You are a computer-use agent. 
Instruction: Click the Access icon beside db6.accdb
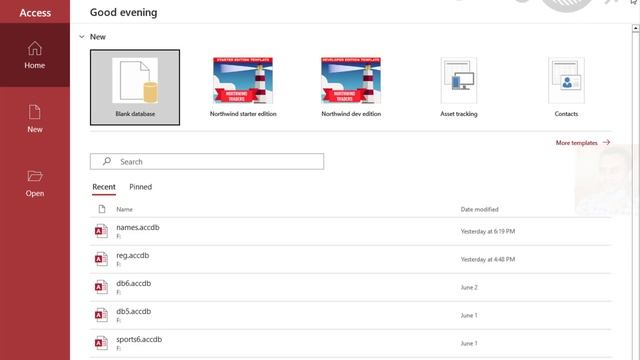pyautogui.click(x=101, y=287)
